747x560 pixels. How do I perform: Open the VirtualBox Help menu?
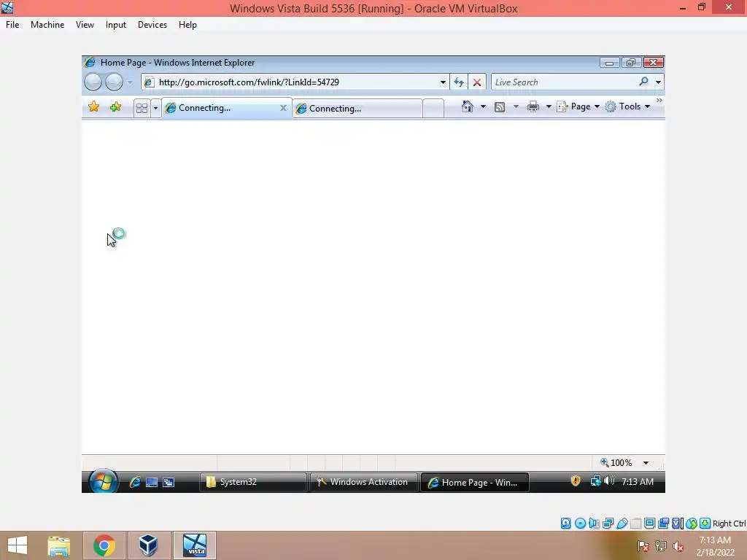[187, 25]
